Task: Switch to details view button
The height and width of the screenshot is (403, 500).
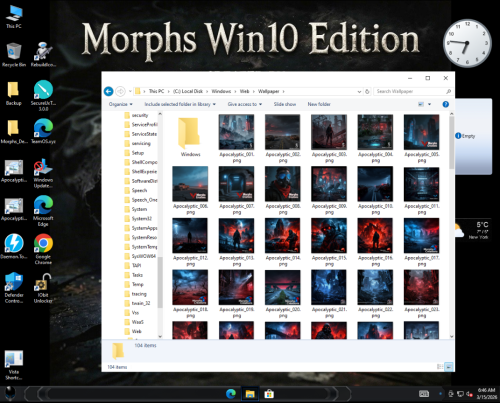Action: point(440,367)
